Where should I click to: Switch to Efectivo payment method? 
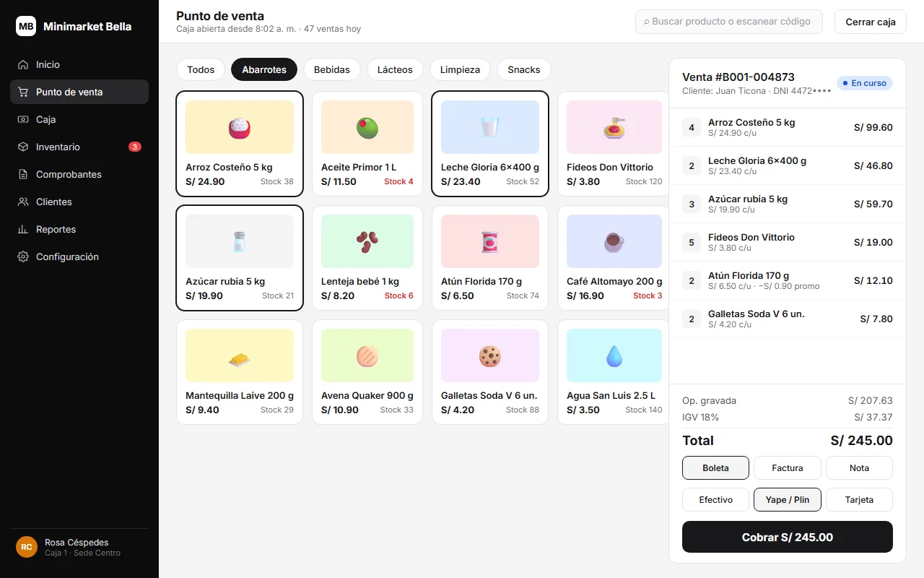pos(715,499)
